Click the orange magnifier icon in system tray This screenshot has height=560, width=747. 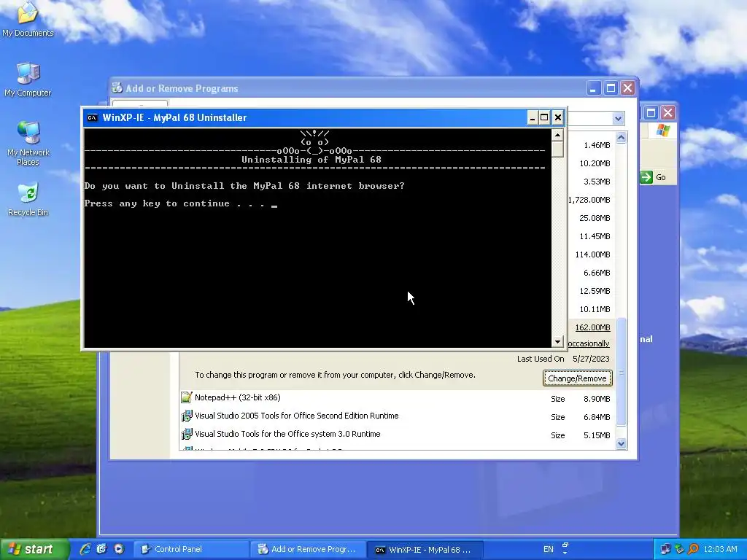pyautogui.click(x=693, y=549)
